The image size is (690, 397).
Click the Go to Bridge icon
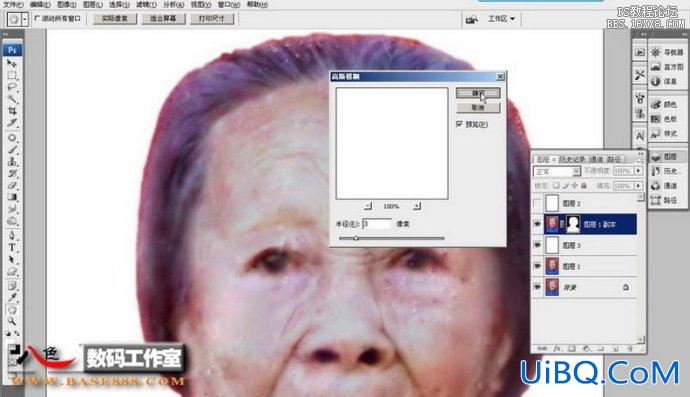pos(472,19)
